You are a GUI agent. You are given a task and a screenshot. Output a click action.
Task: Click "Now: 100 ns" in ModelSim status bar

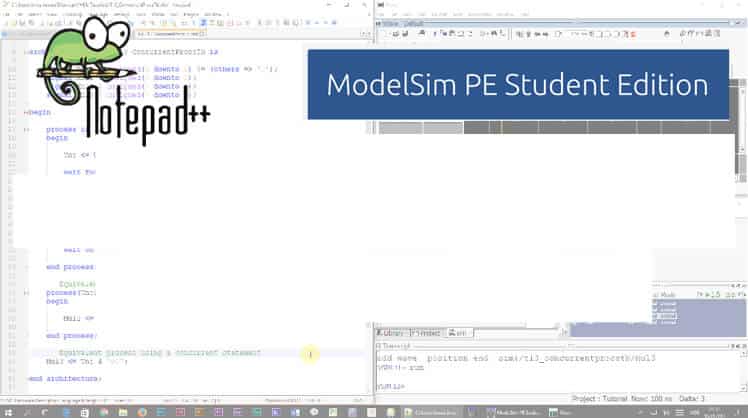(651, 398)
